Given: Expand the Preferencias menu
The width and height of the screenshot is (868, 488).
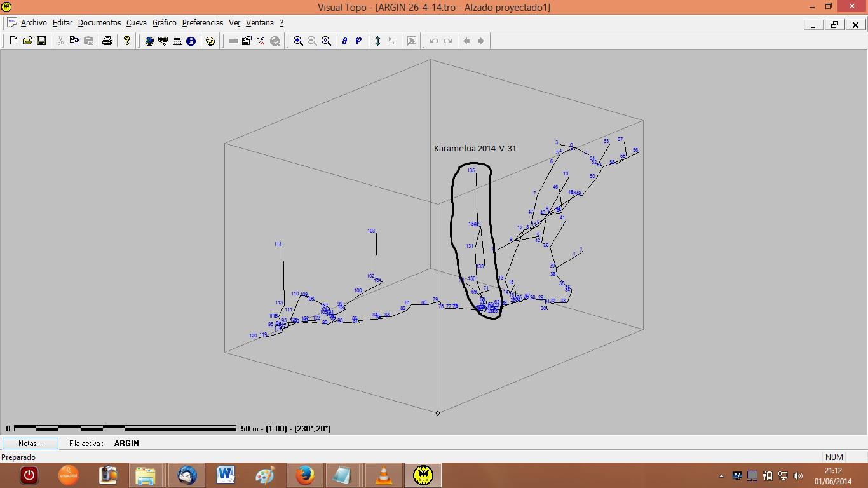Looking at the screenshot, I should (x=203, y=23).
